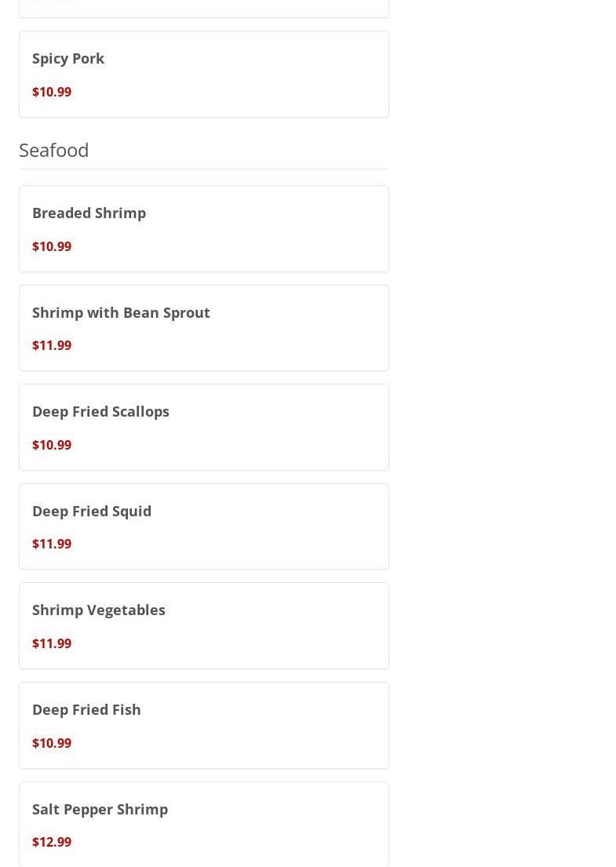Select the Deep Fried Scallops dish
Viewport: 616px width, 867px height.
(x=100, y=411)
